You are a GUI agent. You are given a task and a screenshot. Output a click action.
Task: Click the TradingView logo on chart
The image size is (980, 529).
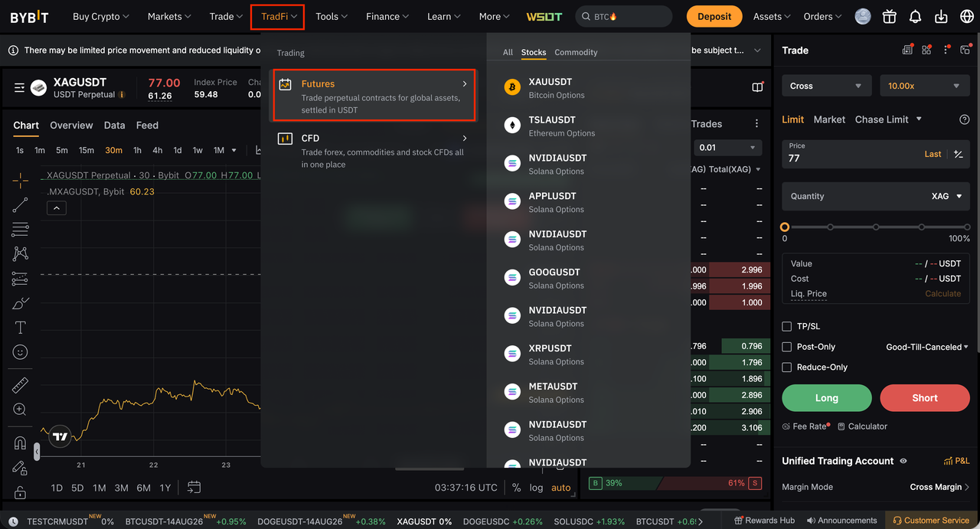pyautogui.click(x=60, y=437)
